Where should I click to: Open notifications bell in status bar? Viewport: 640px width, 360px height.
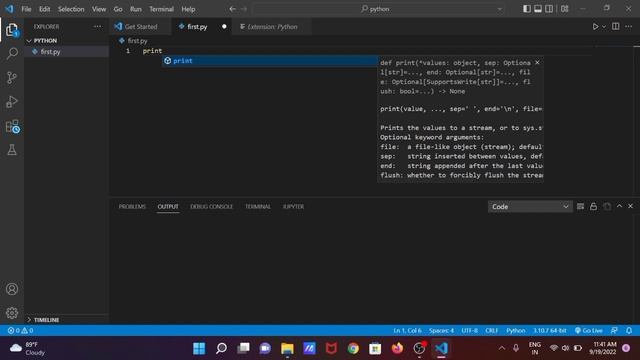pyautogui.click(x=629, y=330)
